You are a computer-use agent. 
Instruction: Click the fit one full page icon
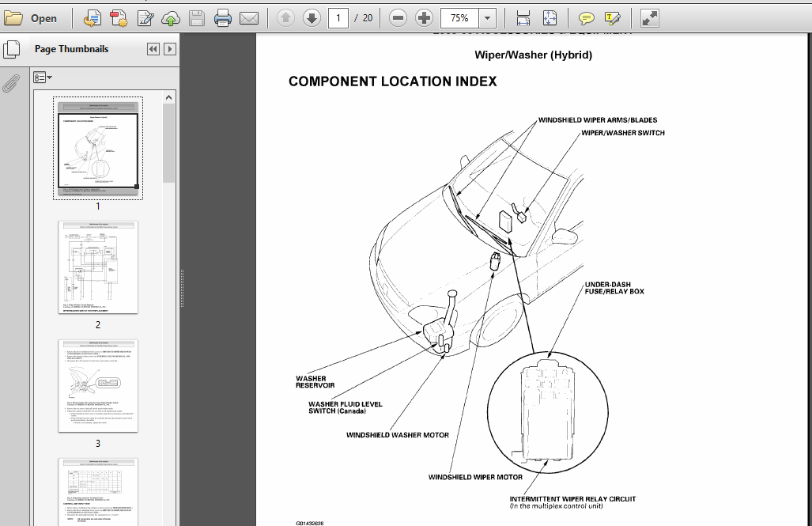550,19
